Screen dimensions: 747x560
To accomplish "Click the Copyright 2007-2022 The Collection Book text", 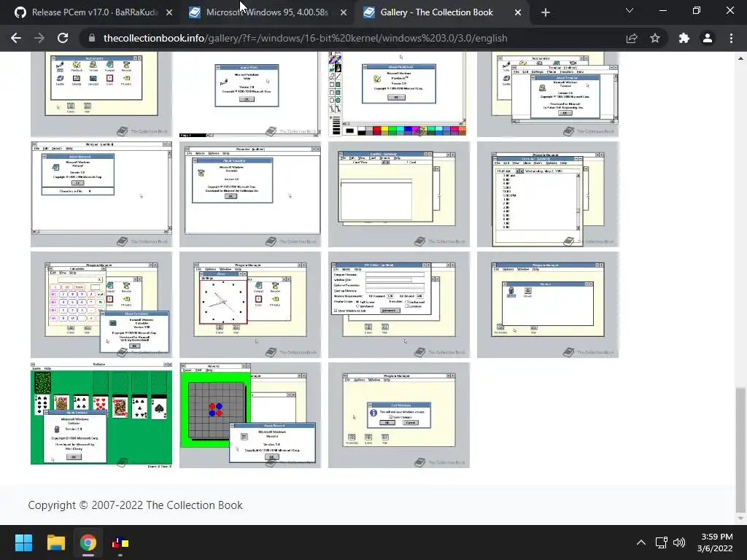I will [135, 505].
